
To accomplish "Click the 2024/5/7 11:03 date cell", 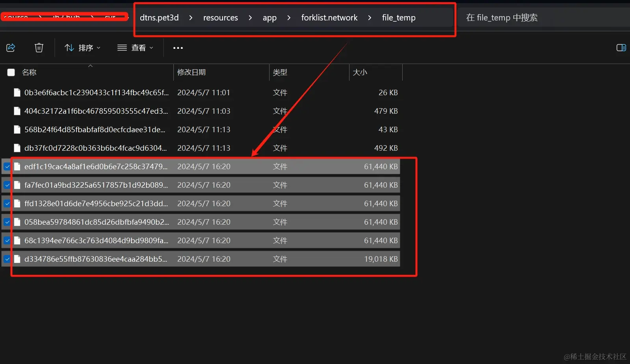I will (204, 111).
